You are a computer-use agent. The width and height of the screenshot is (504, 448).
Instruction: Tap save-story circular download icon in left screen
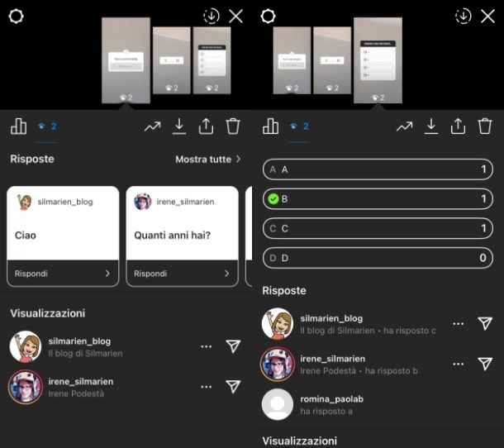[212, 16]
